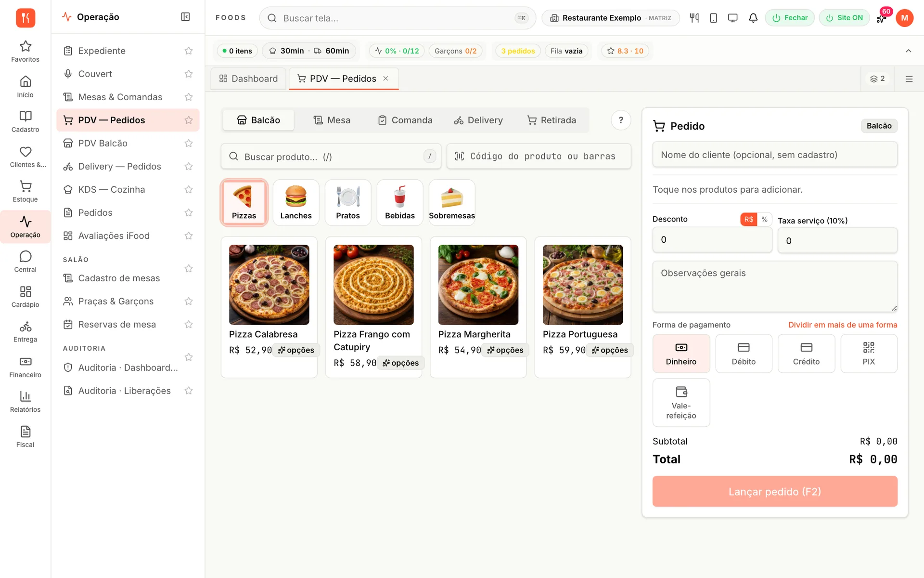
Task: Toggle favorite star for KDS — Cozinha
Action: 189,189
